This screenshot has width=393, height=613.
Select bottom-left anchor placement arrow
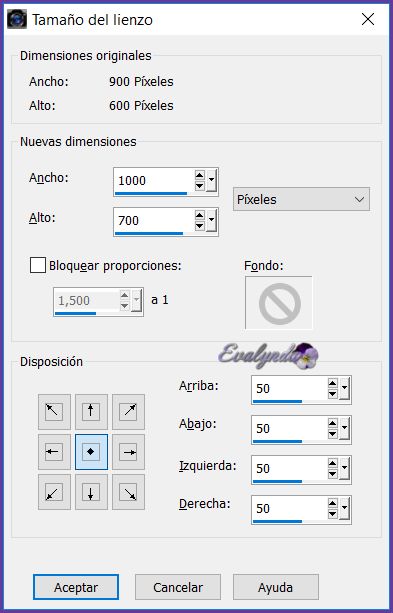pos(54,492)
